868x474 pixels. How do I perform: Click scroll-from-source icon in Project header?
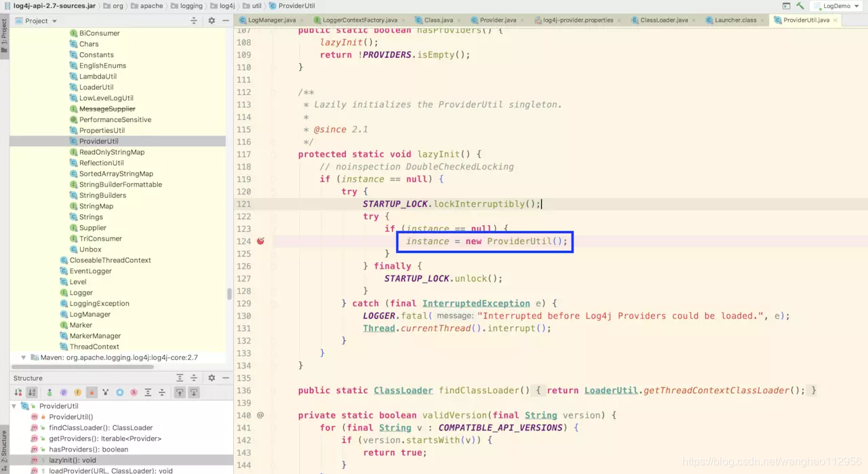click(x=194, y=20)
